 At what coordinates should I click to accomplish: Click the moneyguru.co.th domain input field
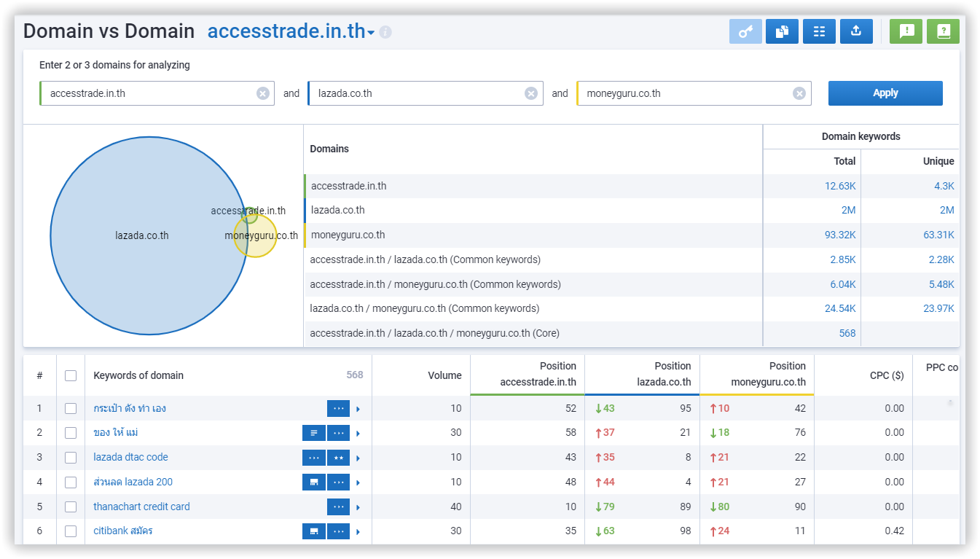pyautogui.click(x=685, y=93)
